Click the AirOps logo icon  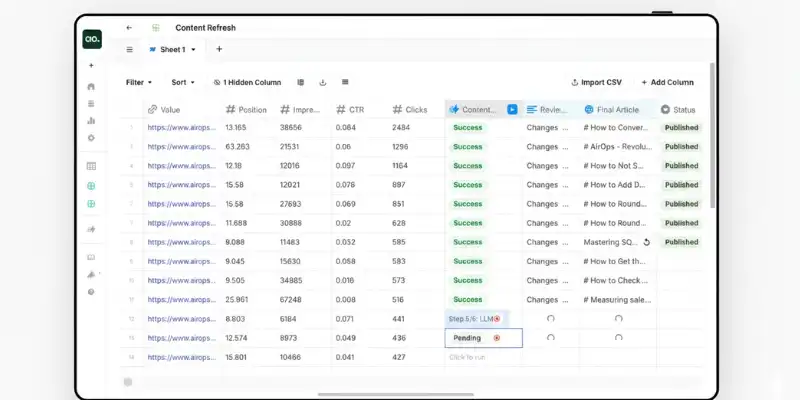[92, 39]
